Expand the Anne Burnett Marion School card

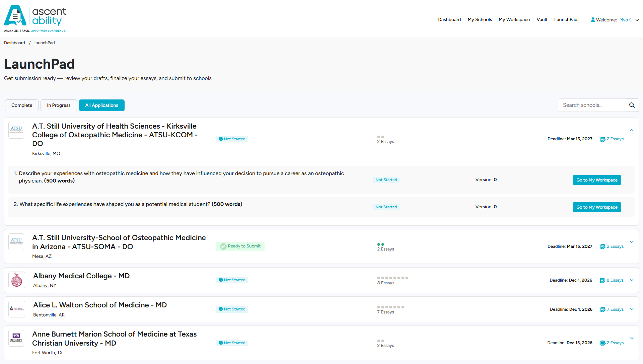coord(632,338)
